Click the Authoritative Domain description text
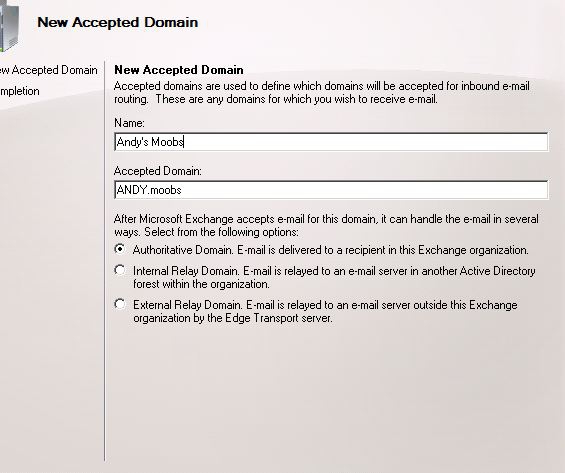This screenshot has height=473, width=565. [x=330, y=250]
